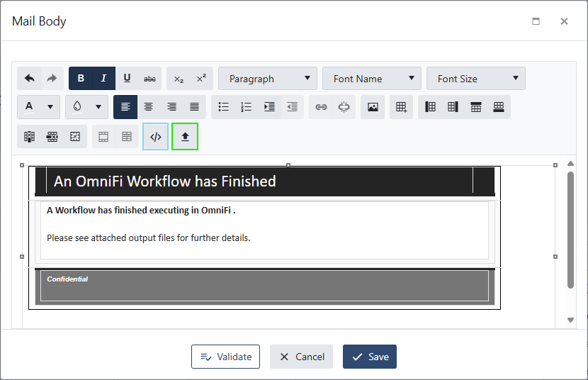Apply the font color with A button

coord(29,107)
